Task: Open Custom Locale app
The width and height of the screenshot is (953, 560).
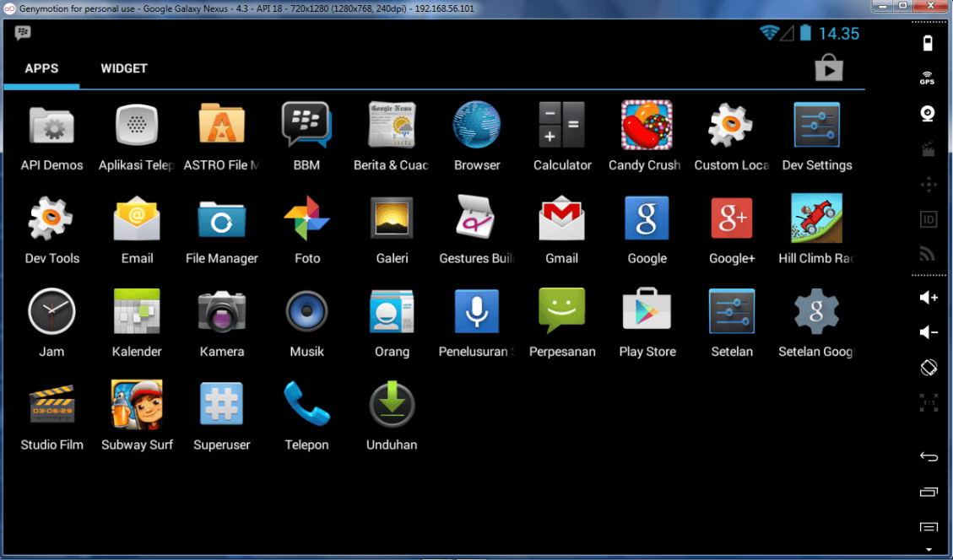Action: click(731, 125)
